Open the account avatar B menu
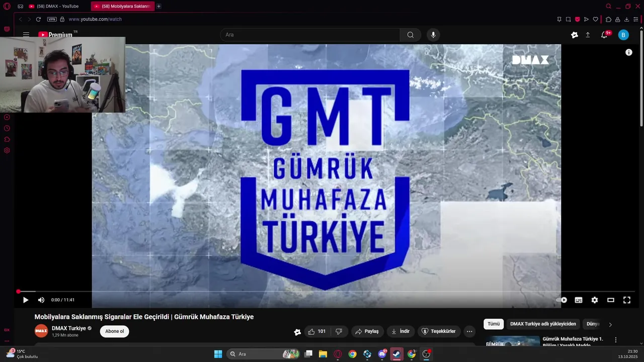The image size is (644, 362). 623,35
